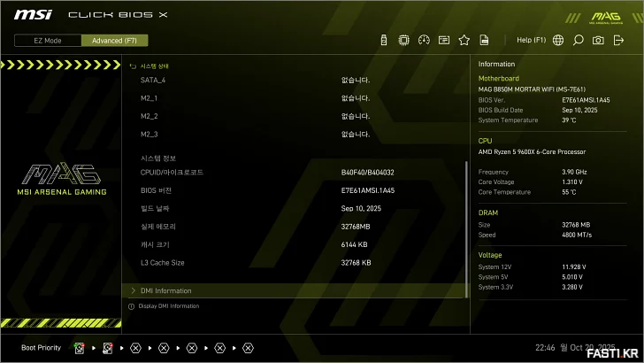Open the CPU chip settings icon
Viewport: 644px width, 363px height.
point(403,40)
